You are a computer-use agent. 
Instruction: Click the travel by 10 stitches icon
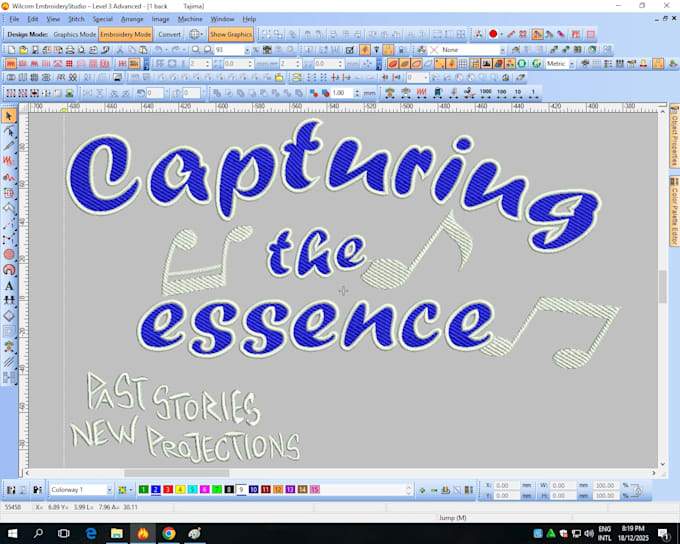point(518,92)
